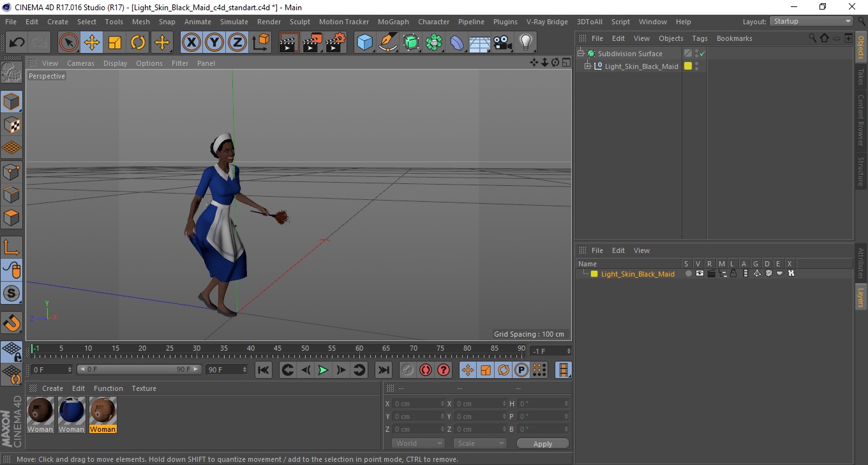Activate the Move tool in top toolbar

point(92,43)
